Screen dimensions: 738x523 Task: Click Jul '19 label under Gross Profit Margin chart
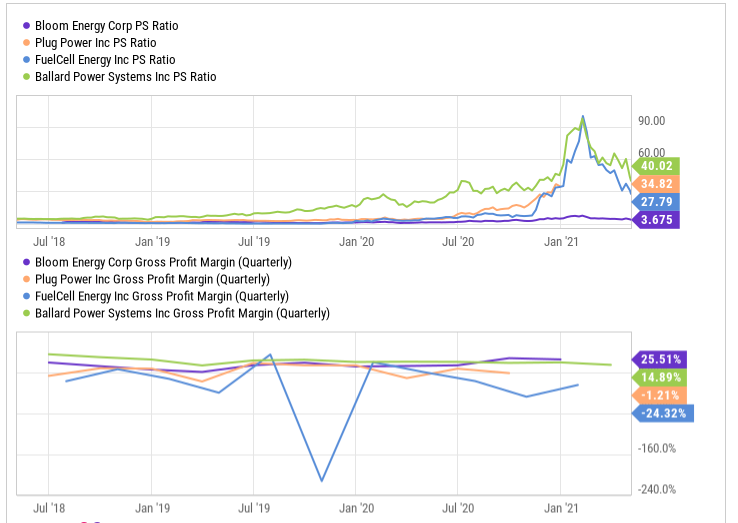pos(254,508)
